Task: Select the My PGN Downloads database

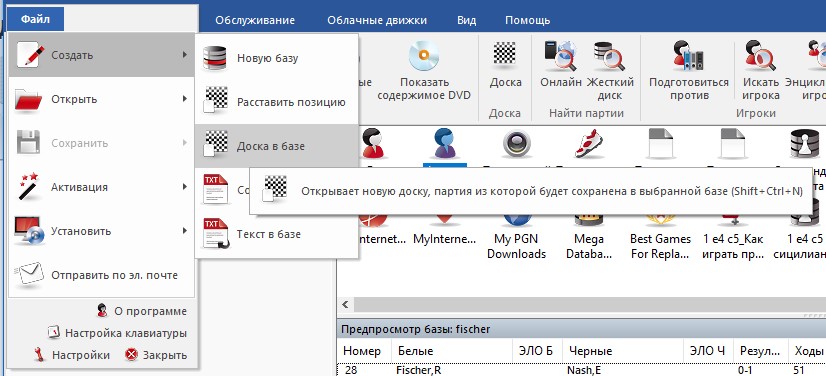Action: coord(516,246)
